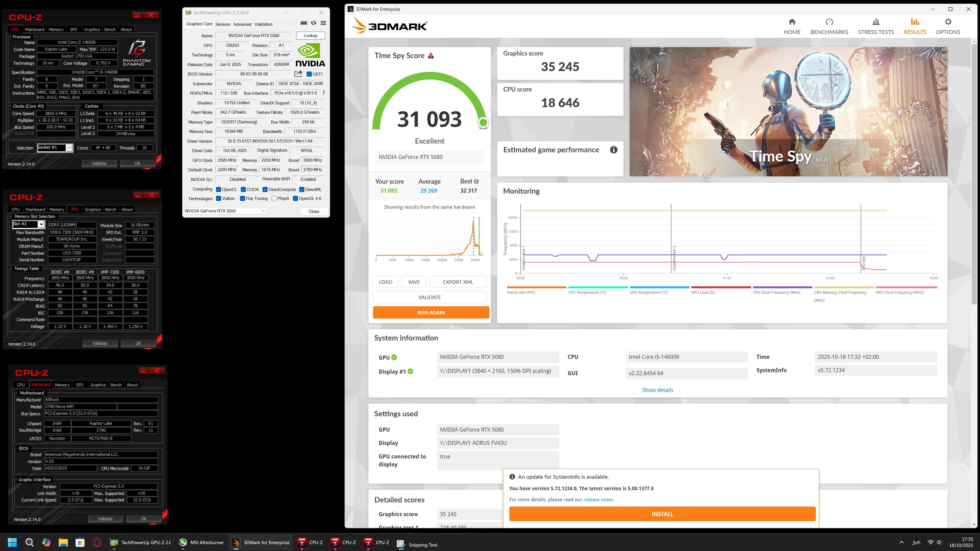Toggle the UEFI checkbox in GPU-Z
The width and height of the screenshot is (980, 551).
(309, 74)
